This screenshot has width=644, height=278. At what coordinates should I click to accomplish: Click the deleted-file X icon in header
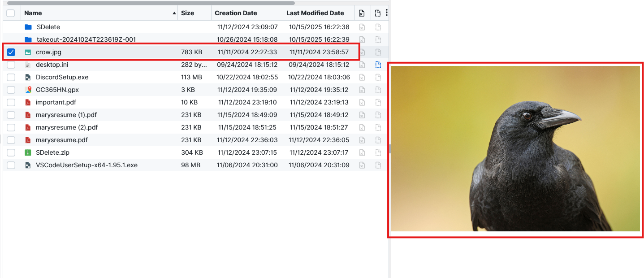point(362,13)
